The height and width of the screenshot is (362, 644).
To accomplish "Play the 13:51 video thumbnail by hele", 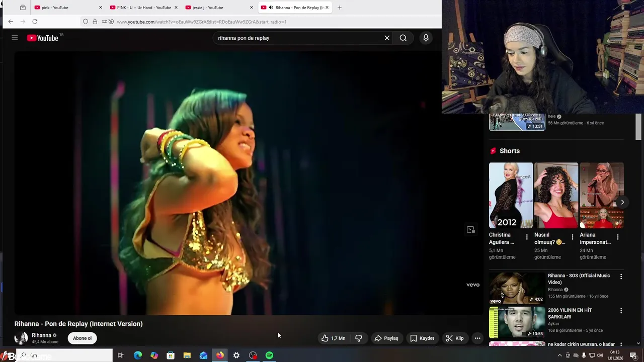I will [x=517, y=122].
